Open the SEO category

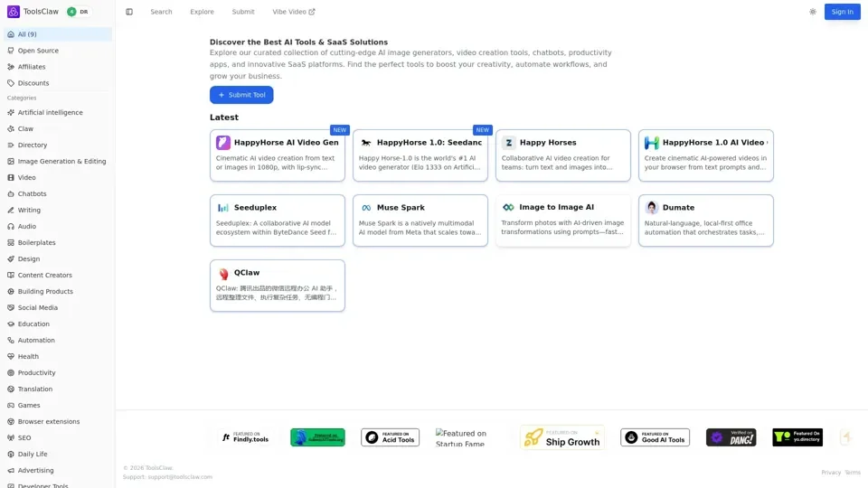coord(58,437)
